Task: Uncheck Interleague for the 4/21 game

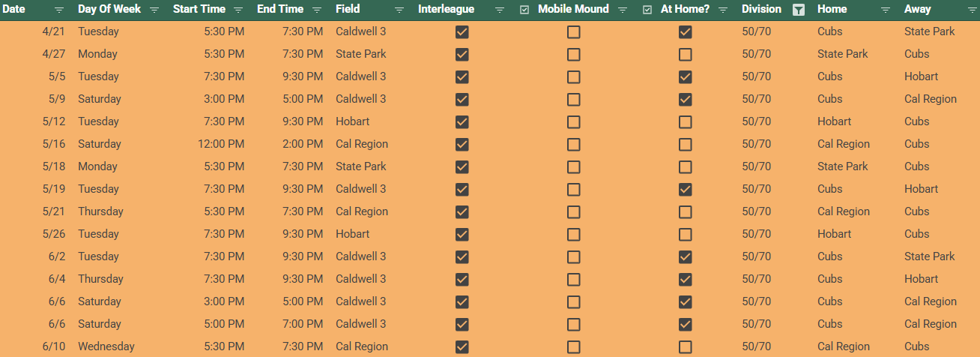Action: click(462, 32)
